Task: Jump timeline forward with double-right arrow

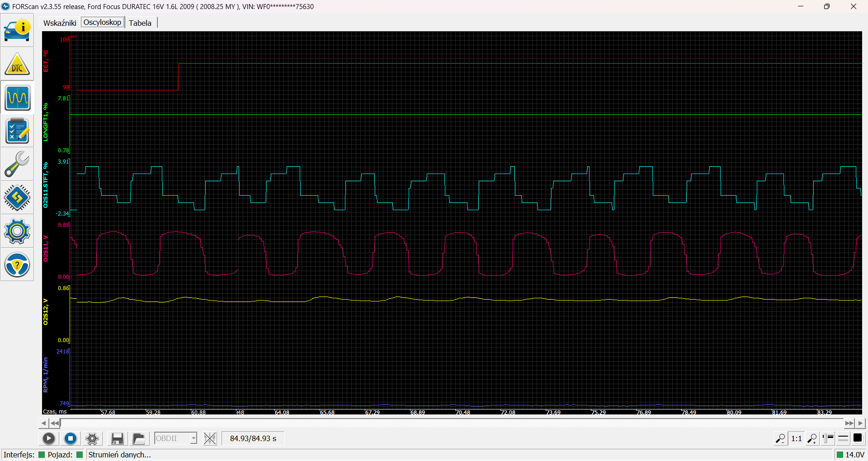Action: tap(849, 423)
